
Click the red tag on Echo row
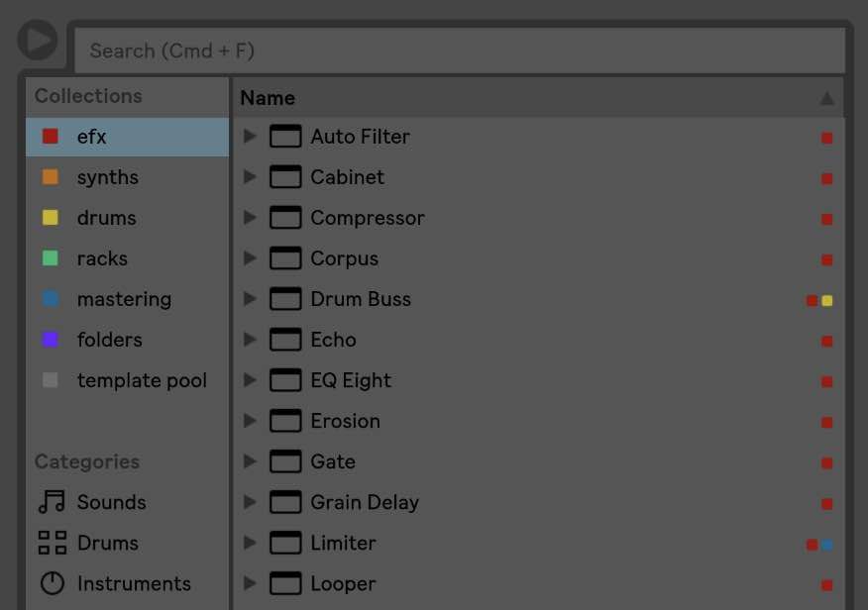click(x=827, y=342)
